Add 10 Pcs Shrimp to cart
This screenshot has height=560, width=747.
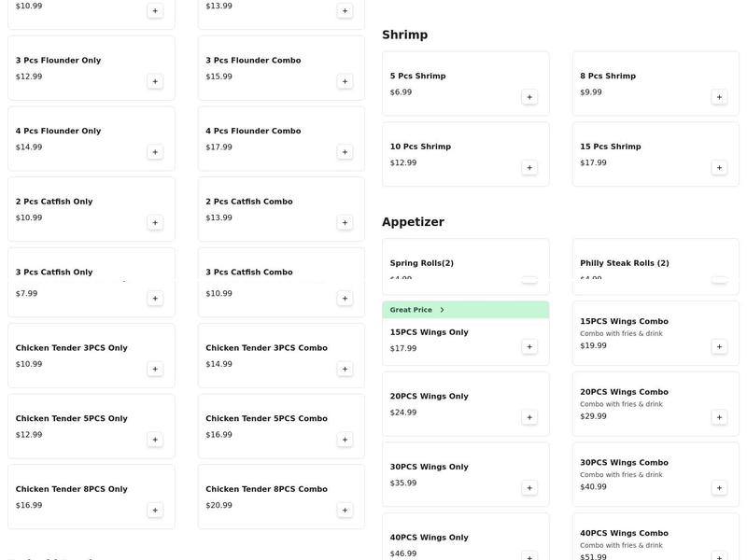pyautogui.click(x=529, y=168)
